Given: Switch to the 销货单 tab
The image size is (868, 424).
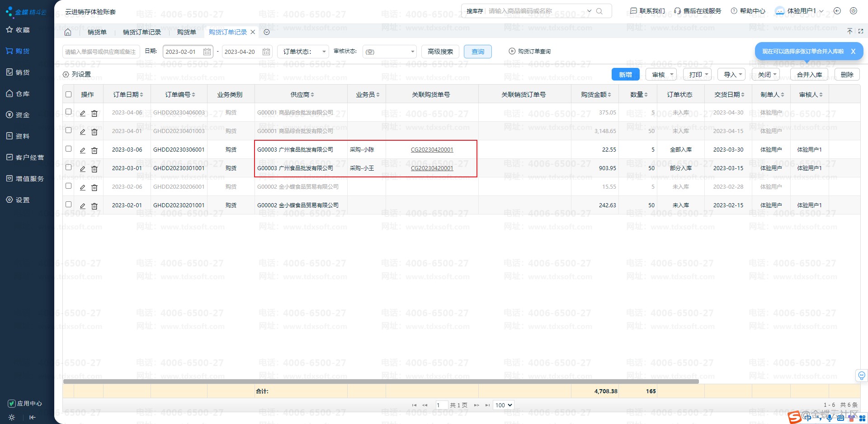Looking at the screenshot, I should pos(97,32).
